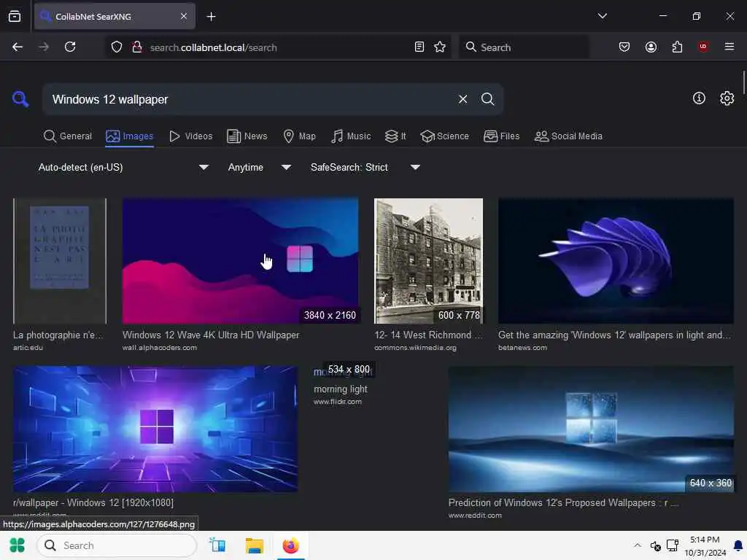
Task: Clear the search query with X
Action: (462, 99)
